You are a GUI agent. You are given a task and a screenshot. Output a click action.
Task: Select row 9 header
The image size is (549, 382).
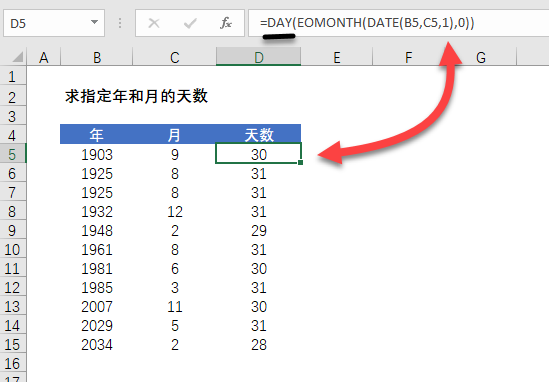tap(12, 230)
